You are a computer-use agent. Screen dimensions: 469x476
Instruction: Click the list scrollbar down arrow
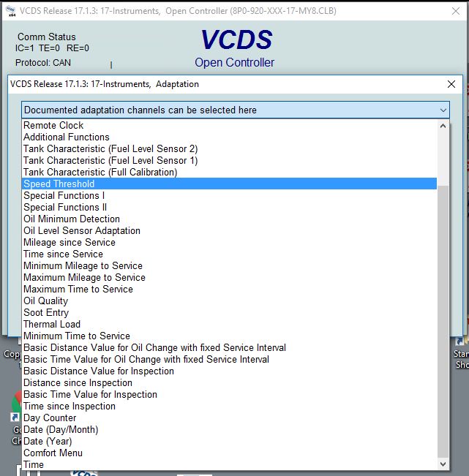point(443,464)
